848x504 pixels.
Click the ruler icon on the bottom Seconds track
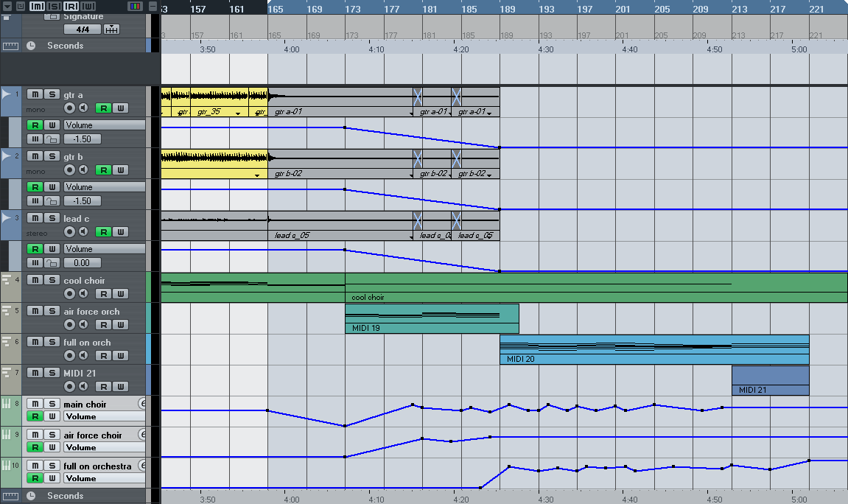[10, 496]
